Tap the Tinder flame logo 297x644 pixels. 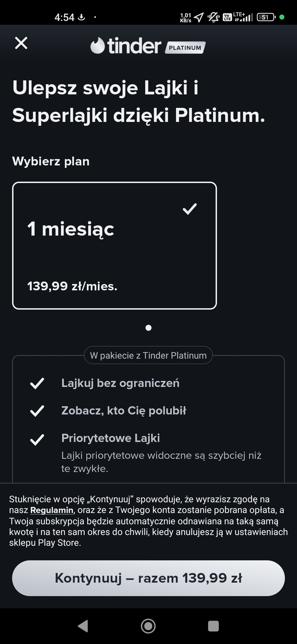point(98,46)
